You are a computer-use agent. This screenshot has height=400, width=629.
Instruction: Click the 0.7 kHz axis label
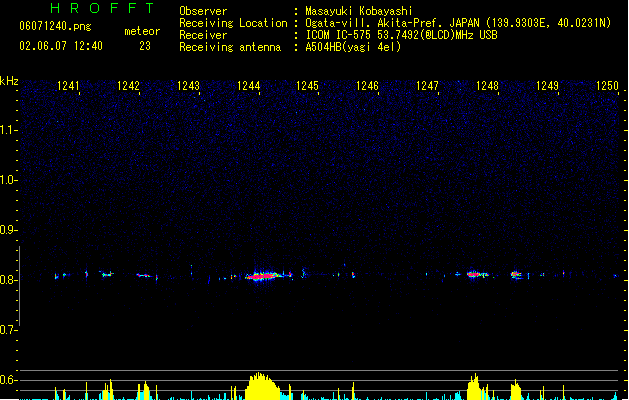pyautogui.click(x=8, y=330)
